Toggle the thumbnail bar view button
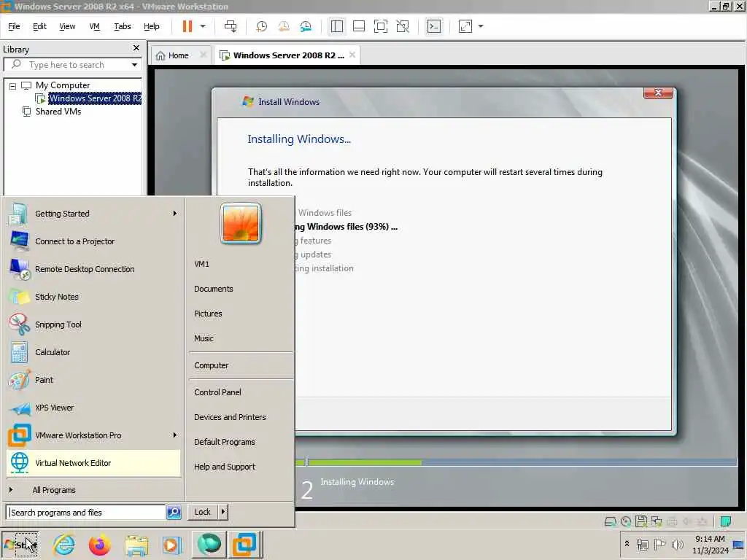Screen dimensions: 747x560 359,26
